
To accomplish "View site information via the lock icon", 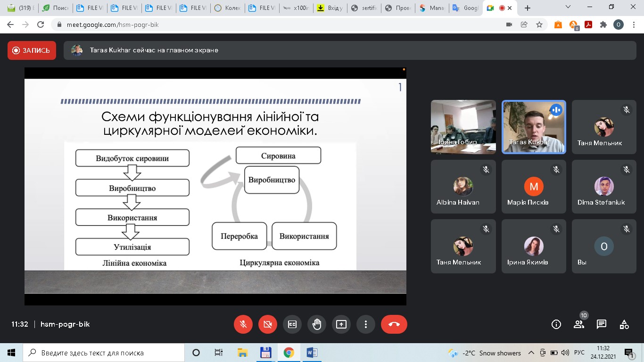I will coord(59,25).
